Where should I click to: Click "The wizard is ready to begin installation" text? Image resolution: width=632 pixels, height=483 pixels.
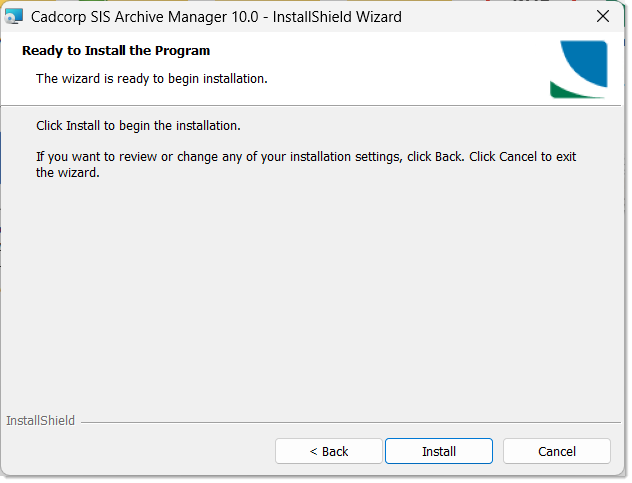151,77
